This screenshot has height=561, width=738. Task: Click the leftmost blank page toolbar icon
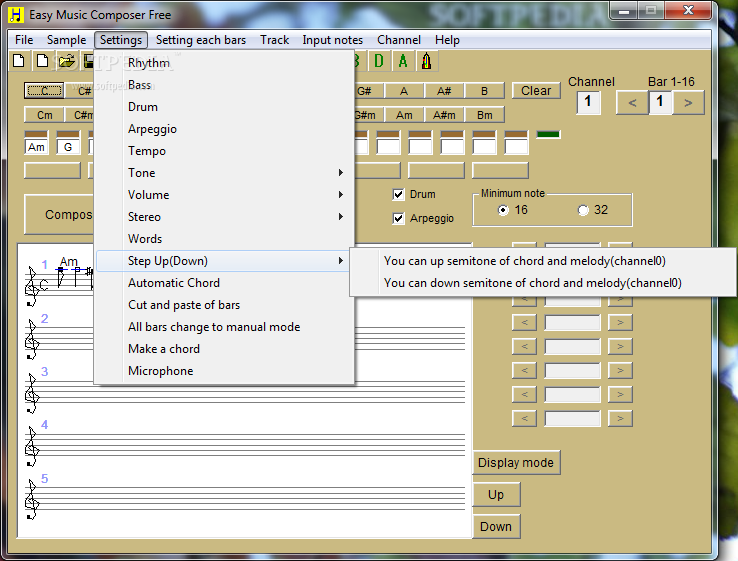(x=19, y=61)
